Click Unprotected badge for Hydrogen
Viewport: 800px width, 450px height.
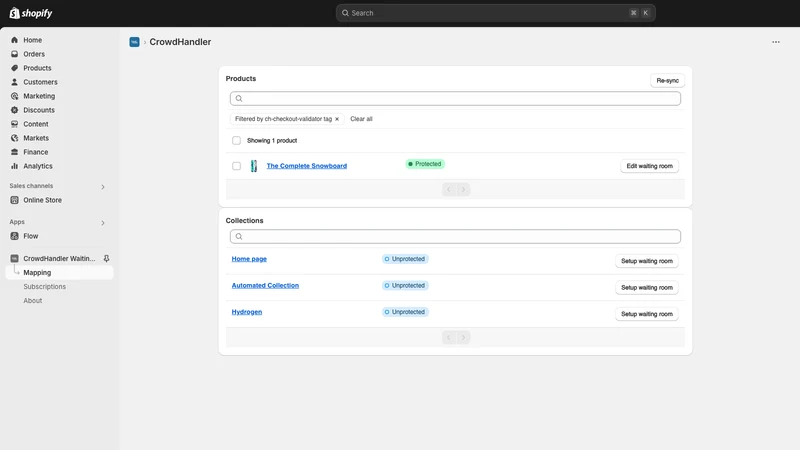click(405, 312)
